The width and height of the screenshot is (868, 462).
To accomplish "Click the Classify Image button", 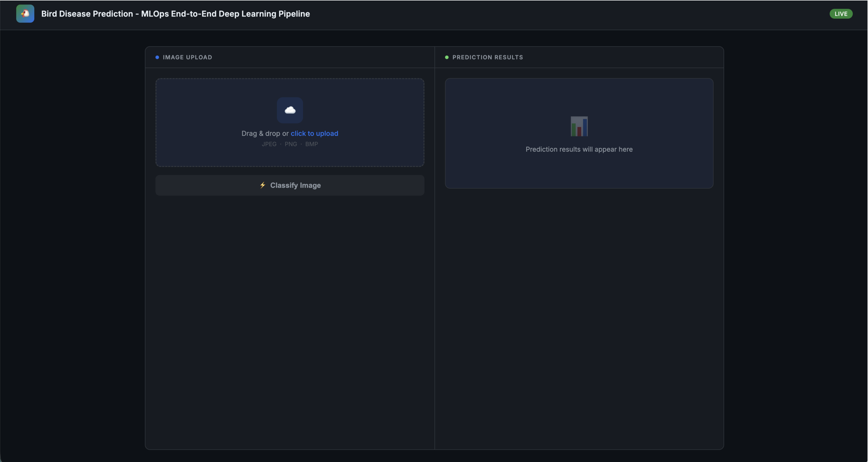I will (290, 185).
